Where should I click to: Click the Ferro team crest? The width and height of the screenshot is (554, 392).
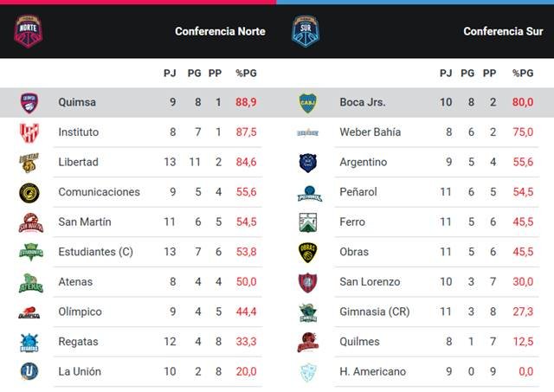coord(307,222)
